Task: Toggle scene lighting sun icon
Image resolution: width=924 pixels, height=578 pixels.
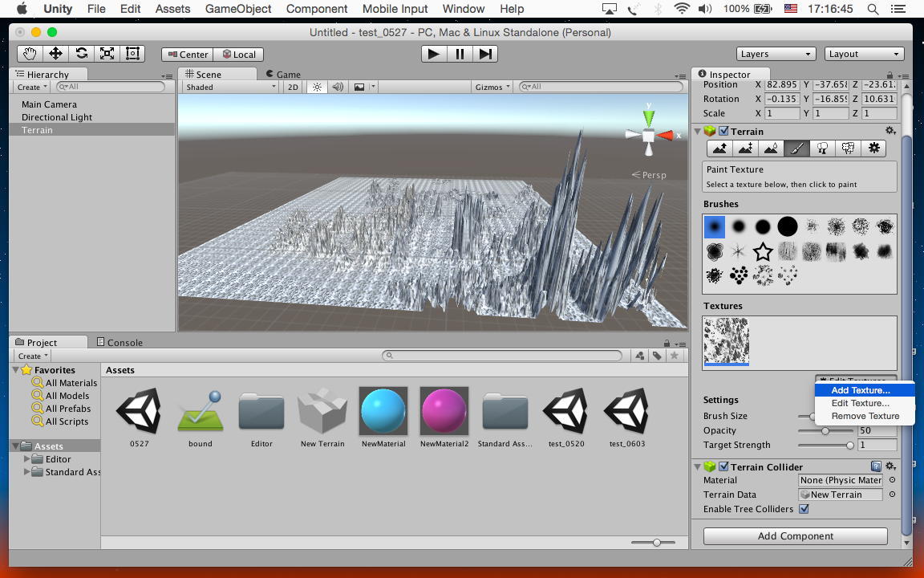Action: coord(317,87)
